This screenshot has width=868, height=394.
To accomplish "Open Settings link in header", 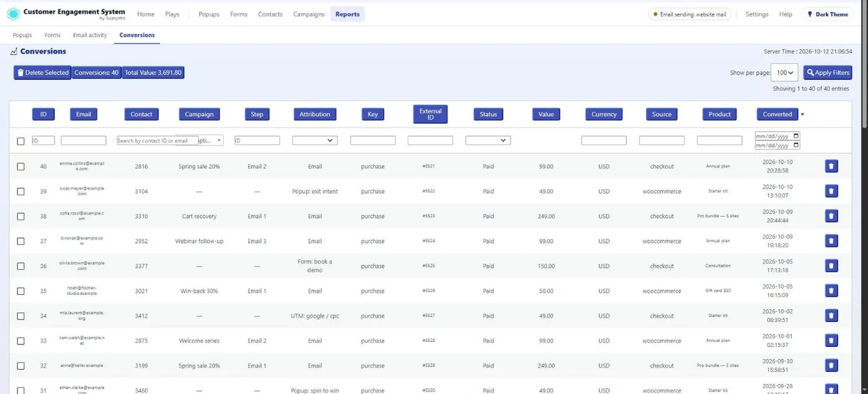I will point(756,14).
